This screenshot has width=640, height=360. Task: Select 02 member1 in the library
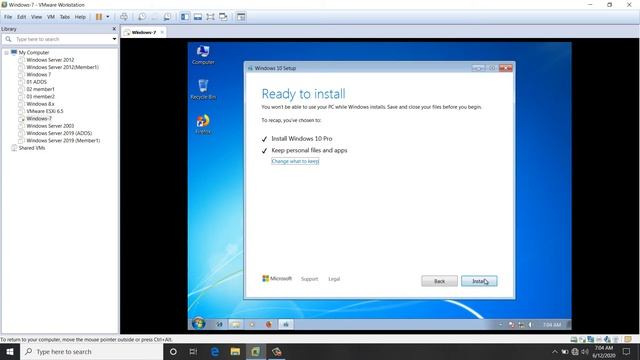coord(40,89)
